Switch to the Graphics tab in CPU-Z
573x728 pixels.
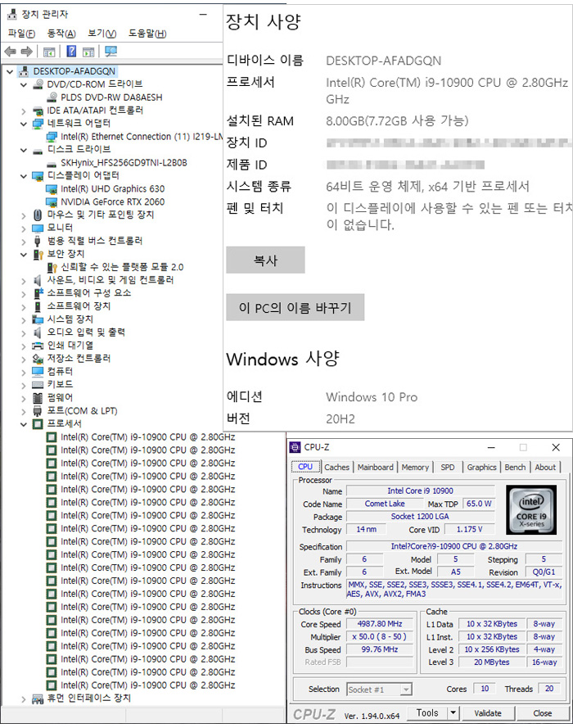(x=481, y=467)
